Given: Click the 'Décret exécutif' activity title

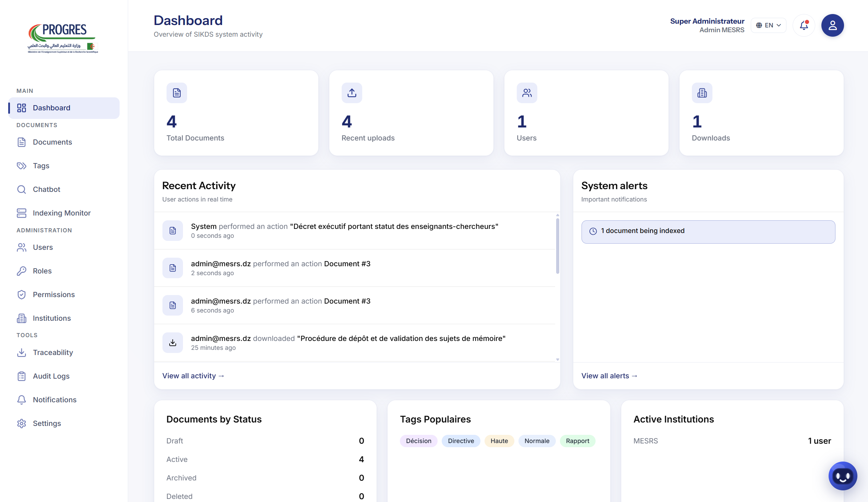Looking at the screenshot, I should tap(394, 226).
